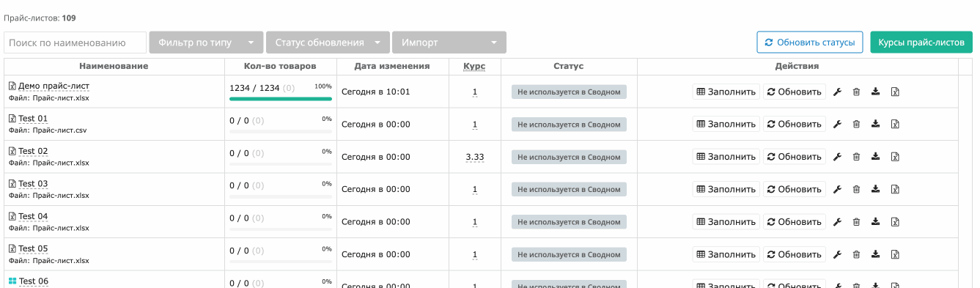Click the Демо прайс-лист 100% progress bar

pos(281,98)
